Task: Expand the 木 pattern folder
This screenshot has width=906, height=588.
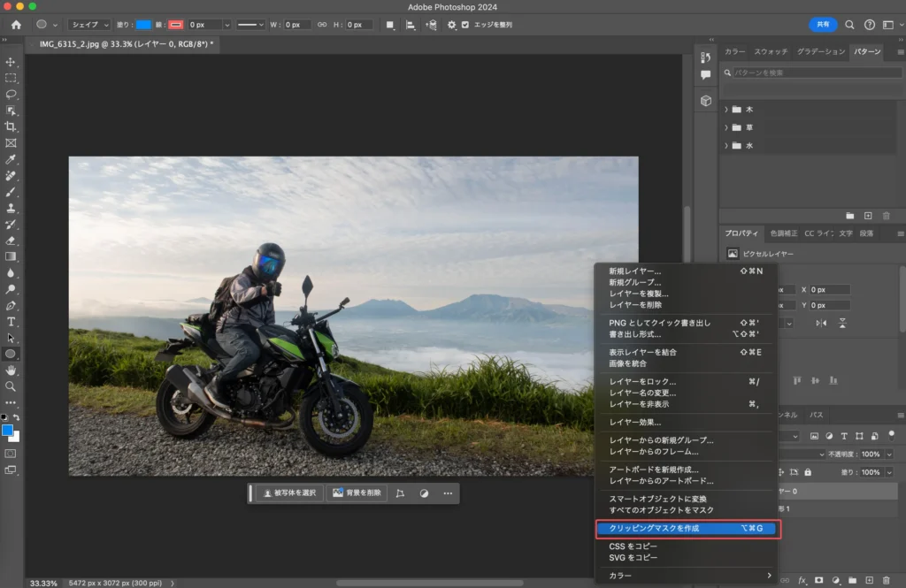Action: point(726,110)
